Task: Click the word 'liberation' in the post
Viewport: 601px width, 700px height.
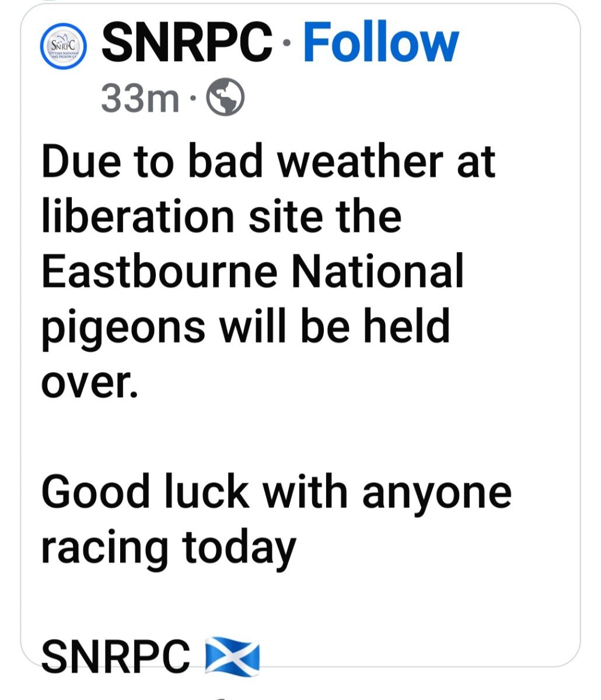Action: (x=138, y=216)
